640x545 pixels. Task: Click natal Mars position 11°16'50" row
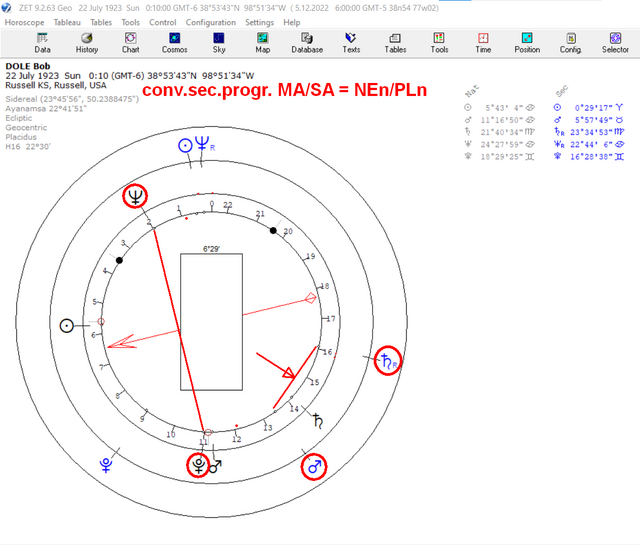pos(500,120)
